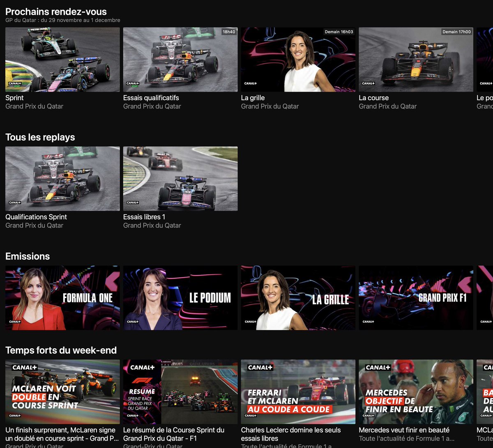Click the Emissions section heading

coord(27,256)
